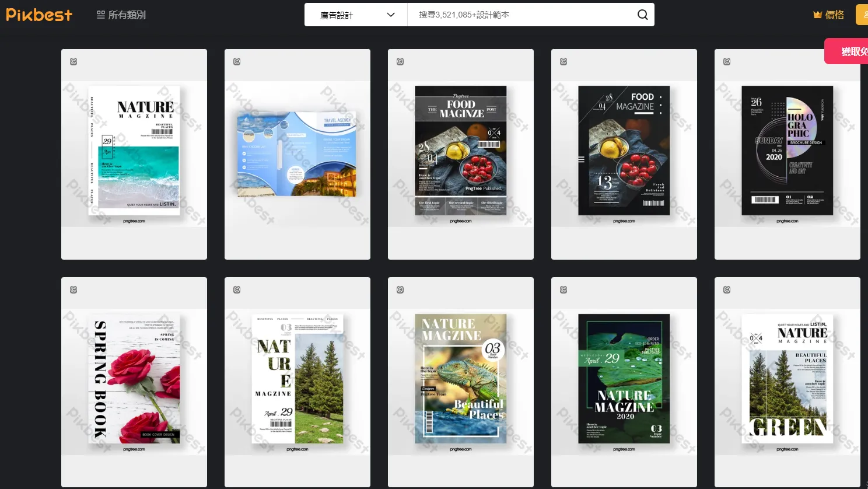Open the Spring Book roses cover thumbnail

pos(134,379)
